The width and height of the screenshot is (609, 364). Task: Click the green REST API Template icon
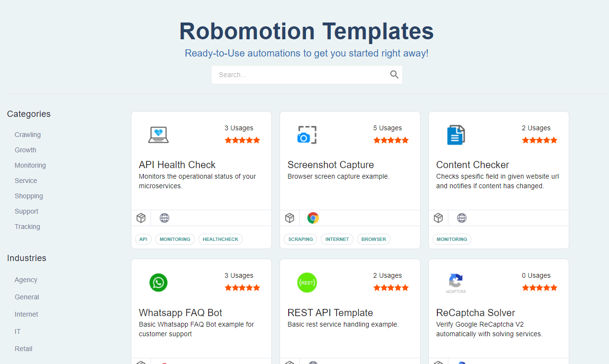click(307, 283)
